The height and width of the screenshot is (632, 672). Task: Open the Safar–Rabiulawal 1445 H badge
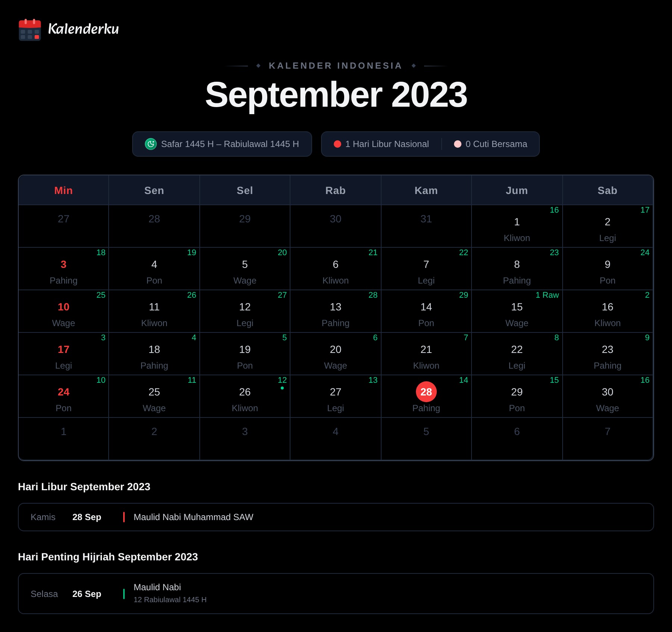[x=222, y=144]
